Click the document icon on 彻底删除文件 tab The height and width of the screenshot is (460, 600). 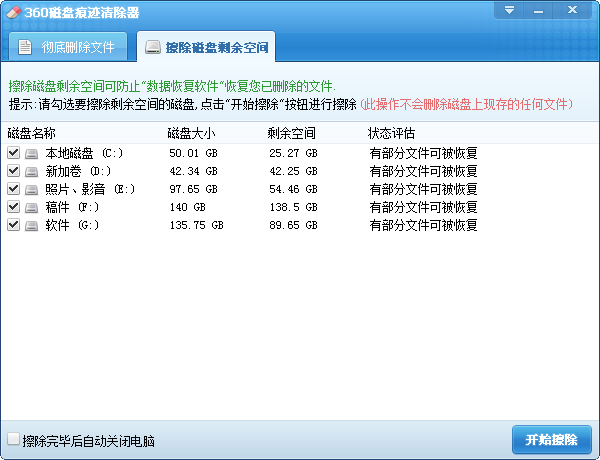point(25,47)
